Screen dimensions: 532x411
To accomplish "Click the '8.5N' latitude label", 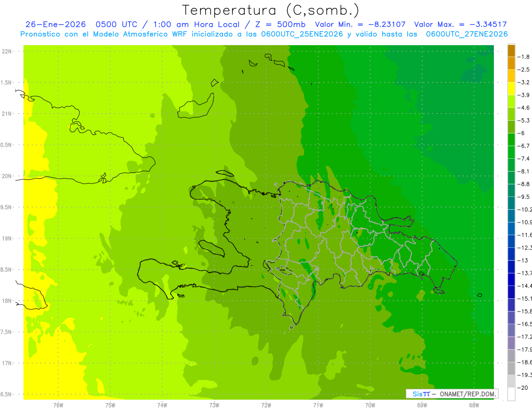I will pyautogui.click(x=6, y=270).
